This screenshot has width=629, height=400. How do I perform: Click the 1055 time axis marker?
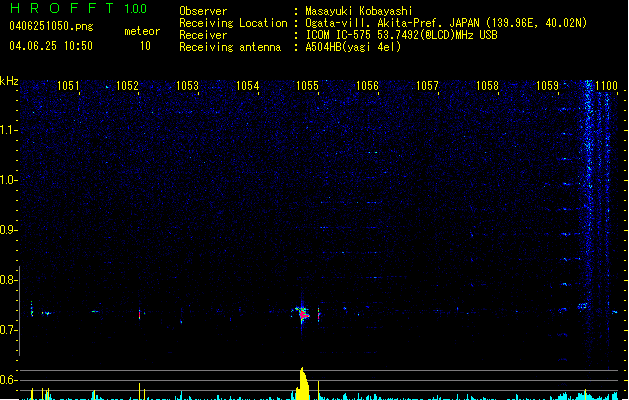[x=307, y=86]
